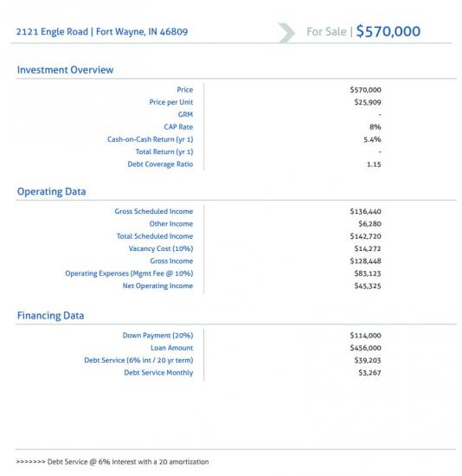Image resolution: width=462 pixels, height=476 pixels.
Task: Click the Vacancy Cost (10%) label
Action: (161, 248)
